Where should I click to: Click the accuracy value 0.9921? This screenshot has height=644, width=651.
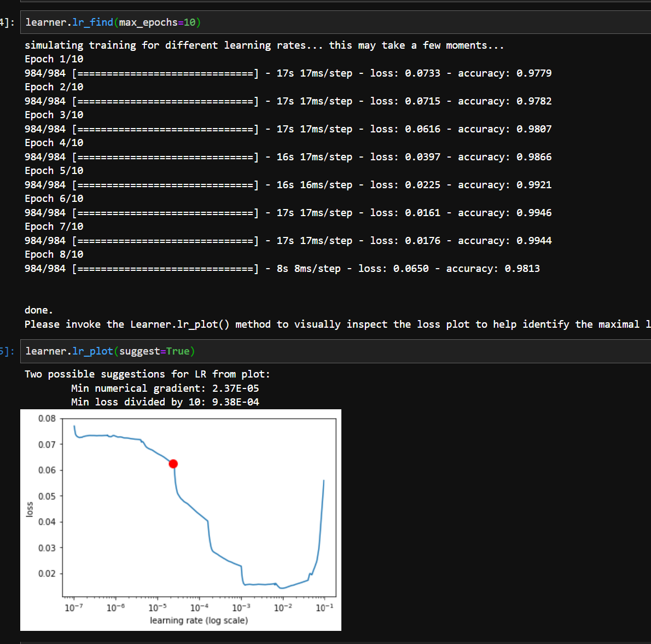(x=534, y=185)
